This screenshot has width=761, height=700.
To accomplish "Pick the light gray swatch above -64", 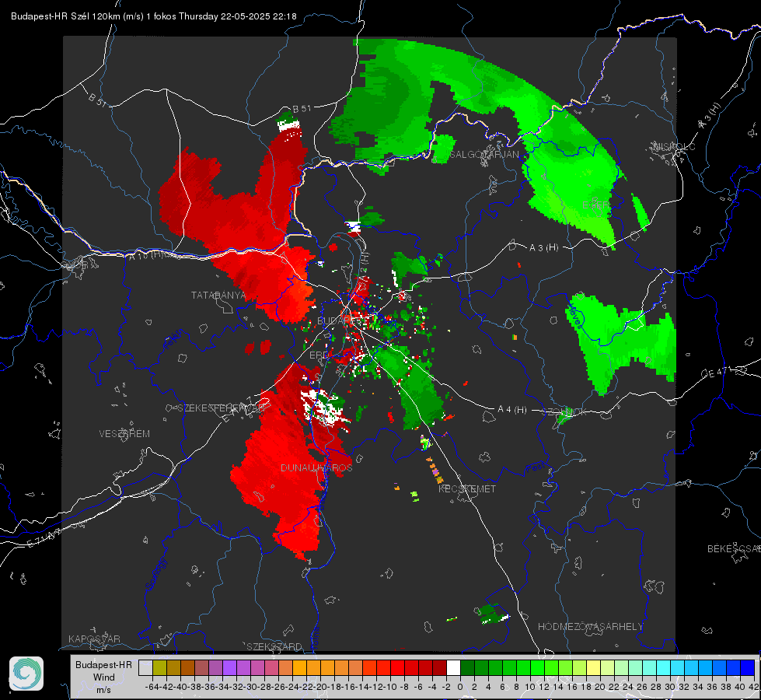I will point(145,667).
